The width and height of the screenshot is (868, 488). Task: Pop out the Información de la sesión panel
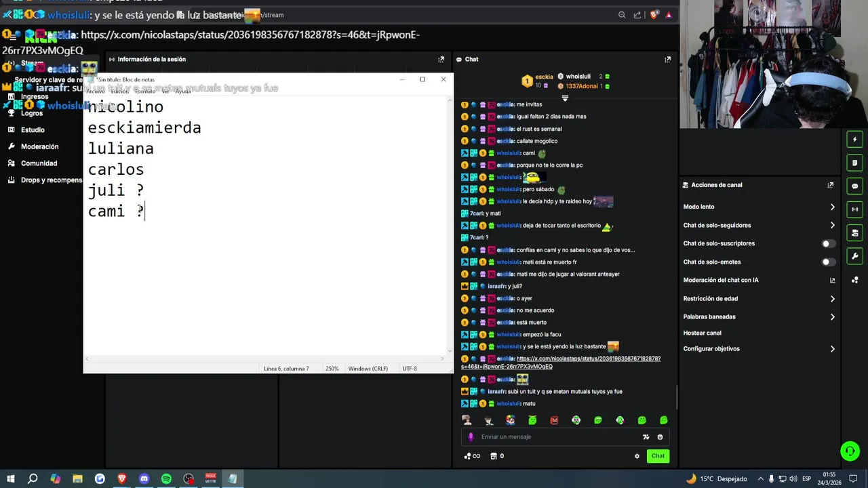click(x=441, y=60)
